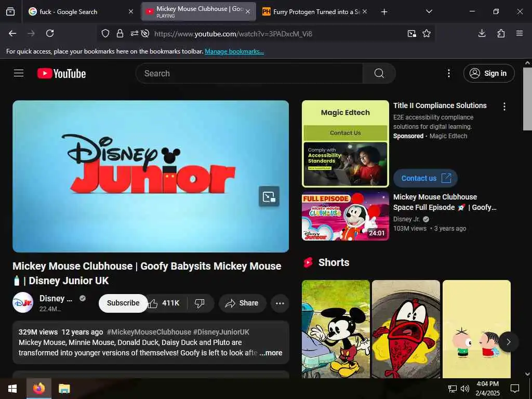The width and height of the screenshot is (532, 399).
Task: Click the Sign in button
Action: point(489,73)
